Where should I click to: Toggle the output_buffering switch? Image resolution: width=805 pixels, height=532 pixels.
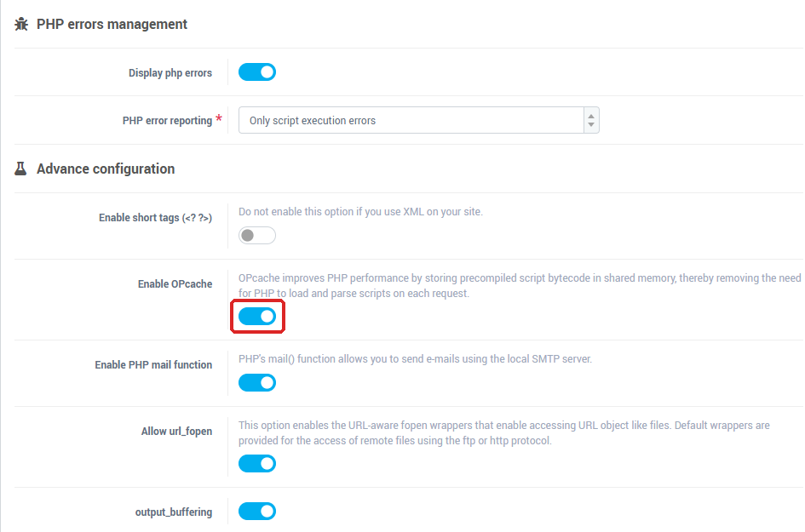(257, 512)
